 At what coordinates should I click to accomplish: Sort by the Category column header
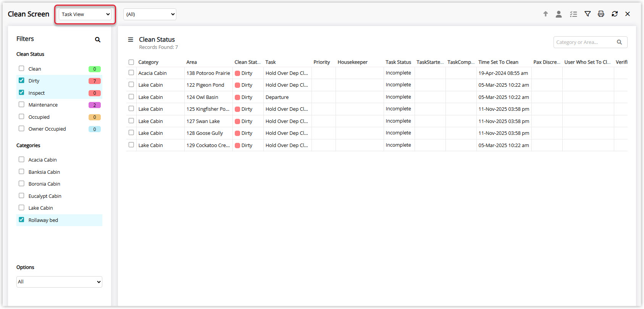148,62
